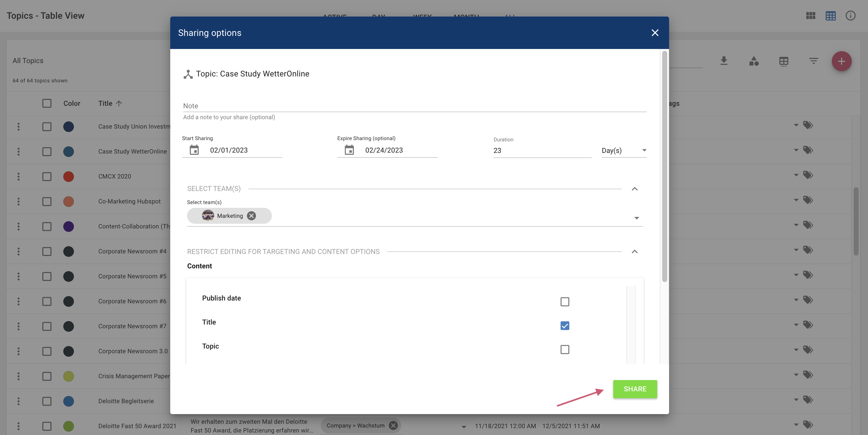Click dialog vertical scrollbar

[664, 166]
